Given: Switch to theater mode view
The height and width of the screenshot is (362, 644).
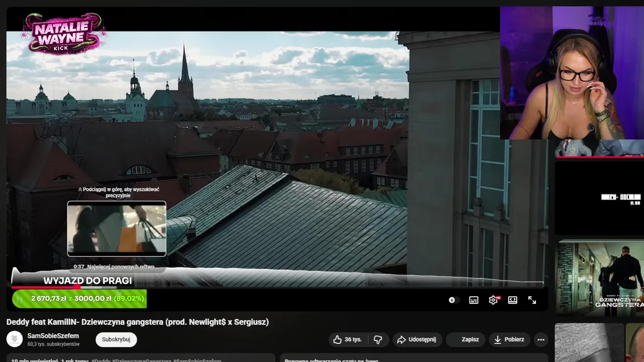Looking at the screenshot, I should pos(513,300).
